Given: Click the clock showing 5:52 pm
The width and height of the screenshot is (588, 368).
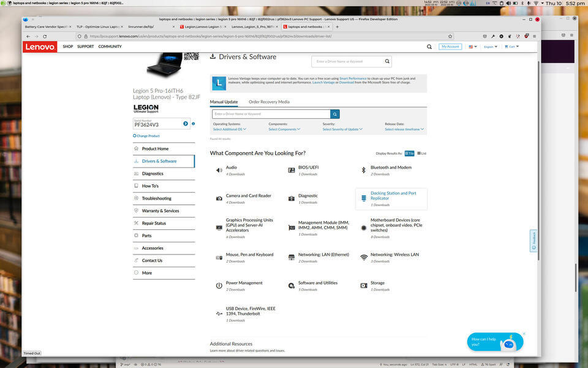Looking at the screenshot, I should pos(575,3).
